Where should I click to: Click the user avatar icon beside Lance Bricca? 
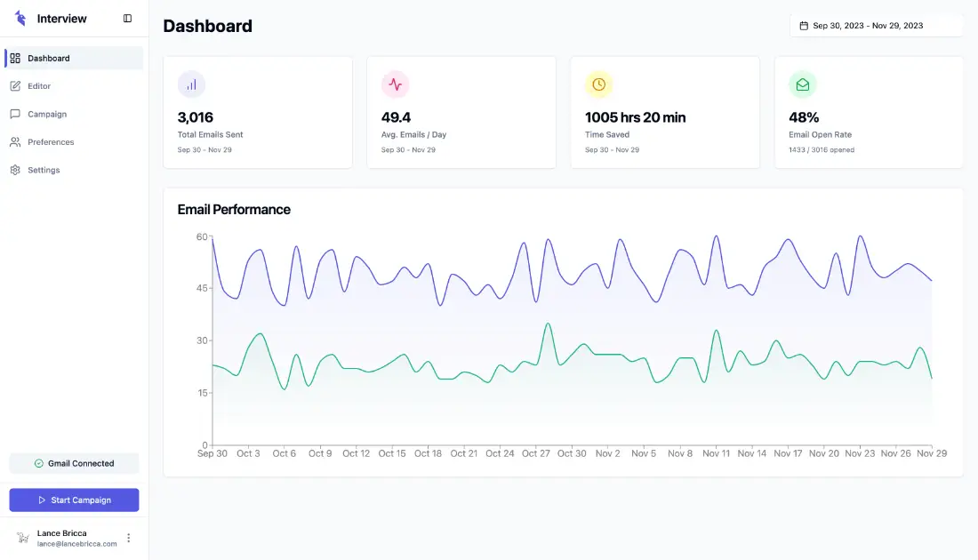(22, 538)
